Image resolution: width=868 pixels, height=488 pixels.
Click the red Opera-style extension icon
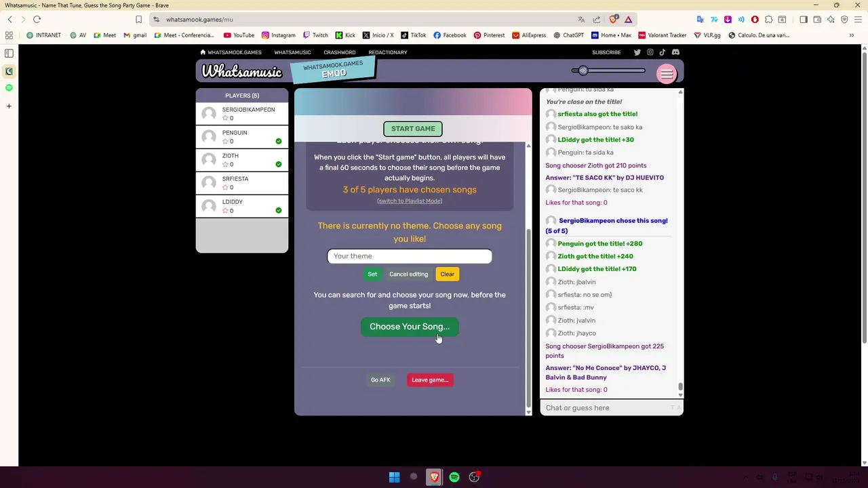755,20
